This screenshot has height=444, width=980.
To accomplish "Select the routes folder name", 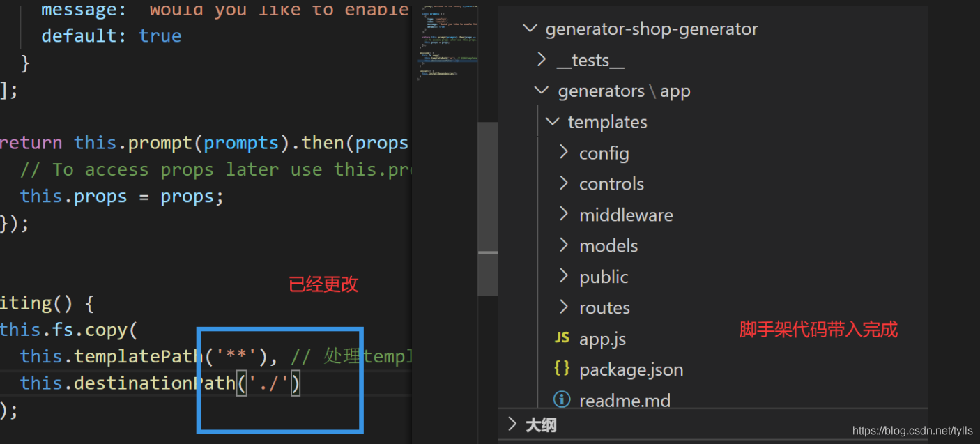I will [605, 307].
